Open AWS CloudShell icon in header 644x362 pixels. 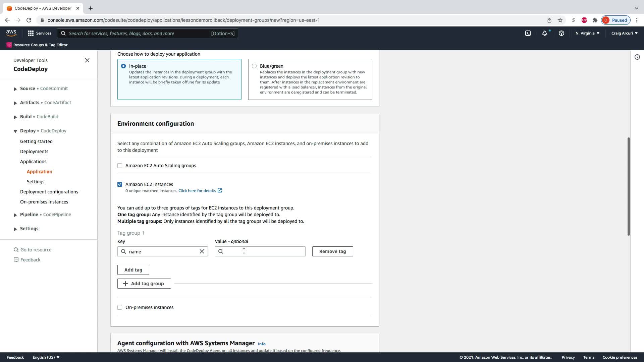pyautogui.click(x=528, y=33)
